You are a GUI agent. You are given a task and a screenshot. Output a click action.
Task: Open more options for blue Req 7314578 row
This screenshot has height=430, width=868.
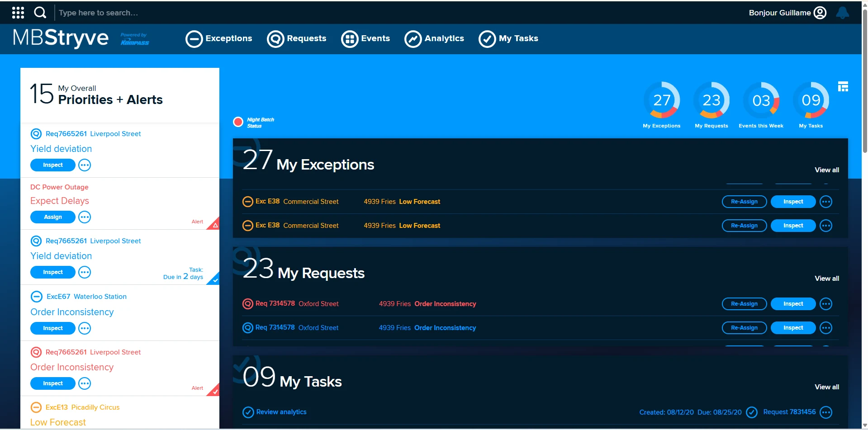[826, 328]
